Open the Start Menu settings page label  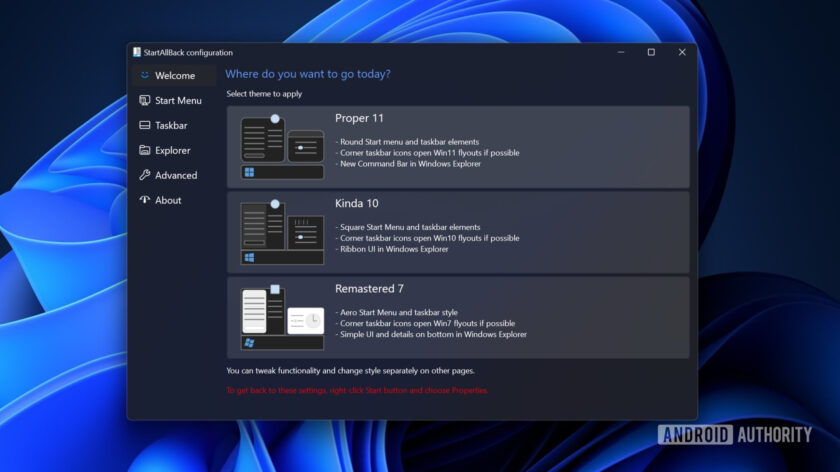tap(178, 101)
